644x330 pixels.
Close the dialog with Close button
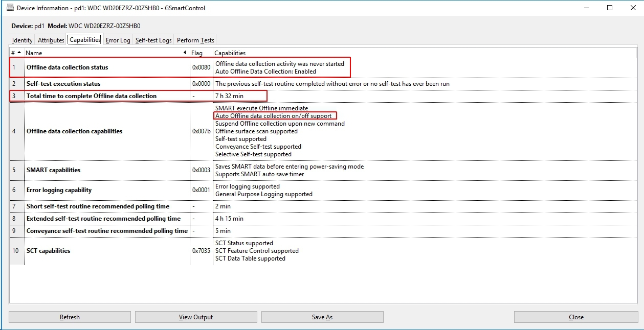pos(576,317)
